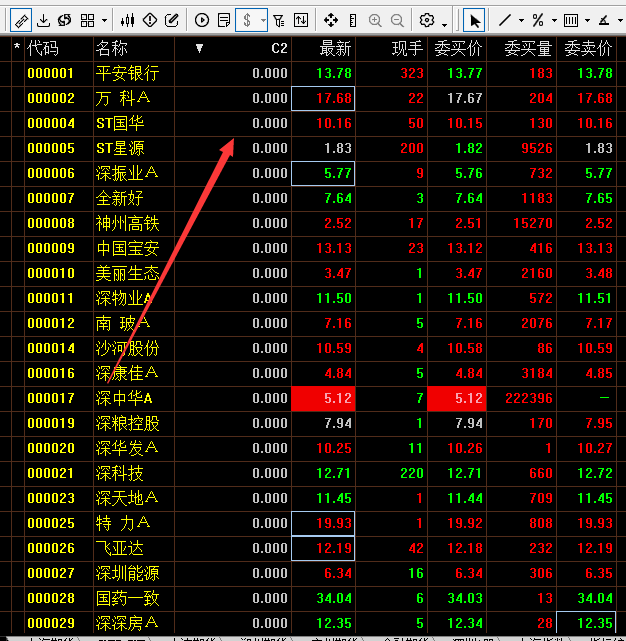Sort by the 委买价 column header
The image size is (626, 641).
pos(458,49)
